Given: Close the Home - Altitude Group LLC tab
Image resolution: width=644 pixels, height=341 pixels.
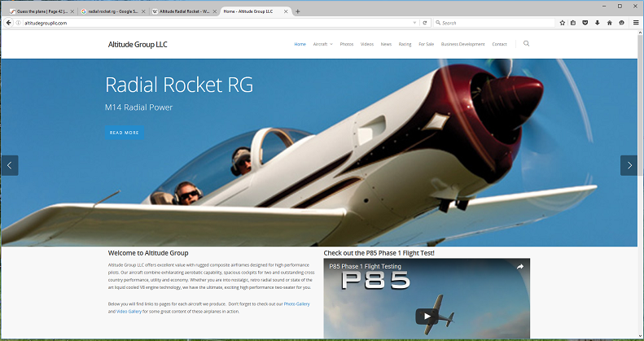Looking at the screenshot, I should pos(286,11).
